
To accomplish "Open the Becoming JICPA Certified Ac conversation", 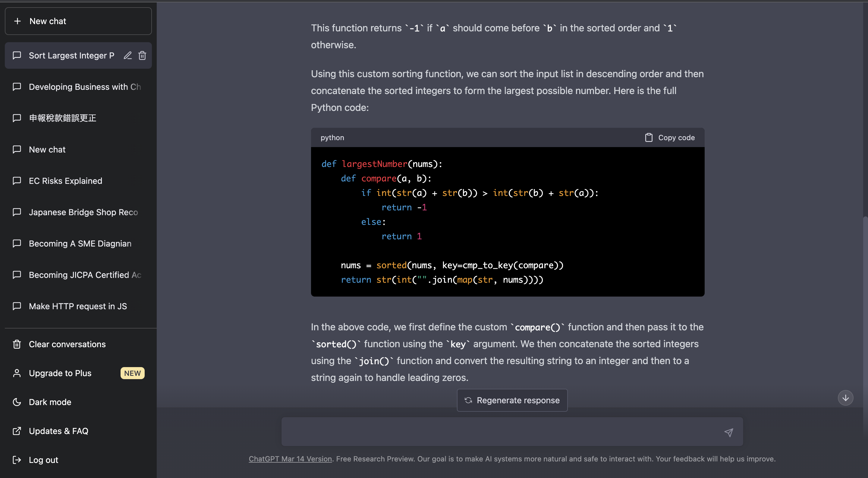I will coord(85,275).
